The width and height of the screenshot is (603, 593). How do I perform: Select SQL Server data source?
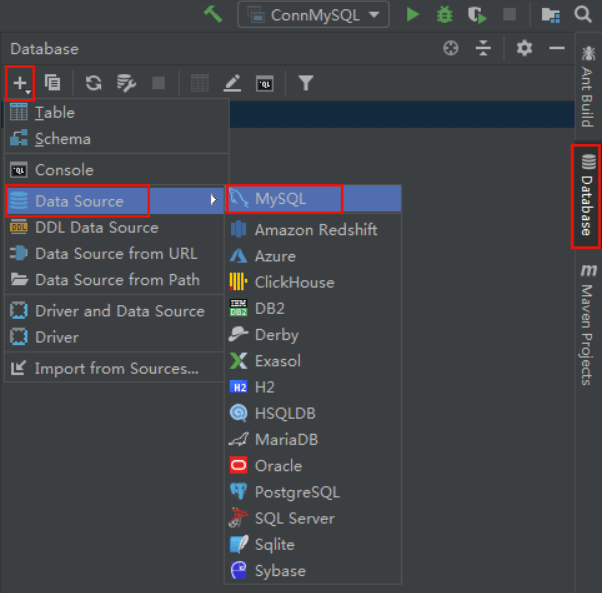313,518
